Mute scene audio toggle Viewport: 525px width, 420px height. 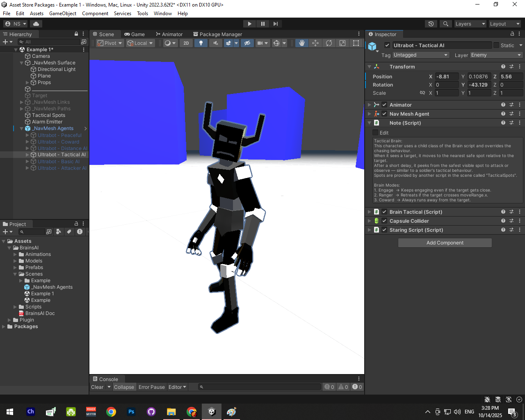(215, 43)
